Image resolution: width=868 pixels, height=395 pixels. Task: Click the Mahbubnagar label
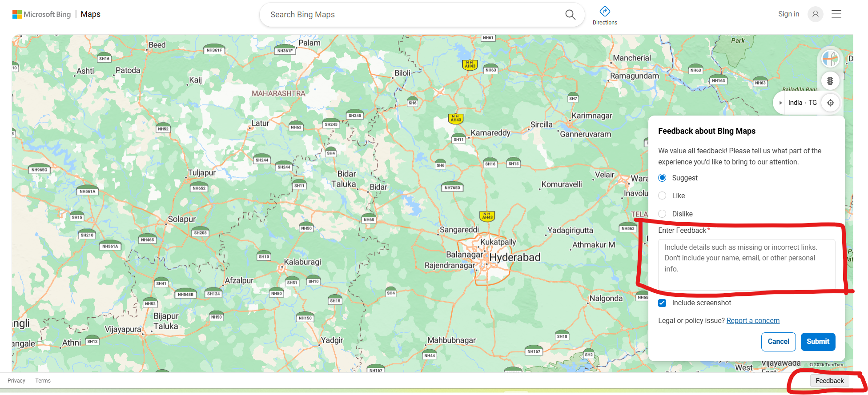(x=451, y=340)
